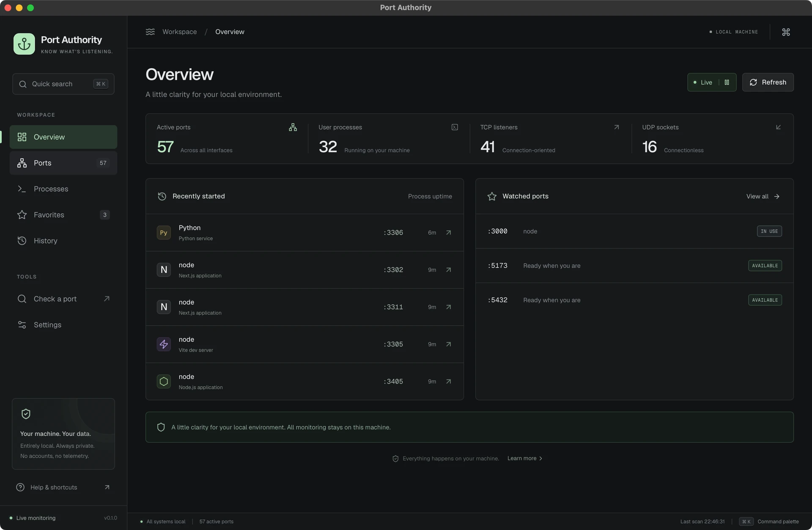Open Help & shortcuts
This screenshot has height=530, width=812.
pyautogui.click(x=63, y=487)
